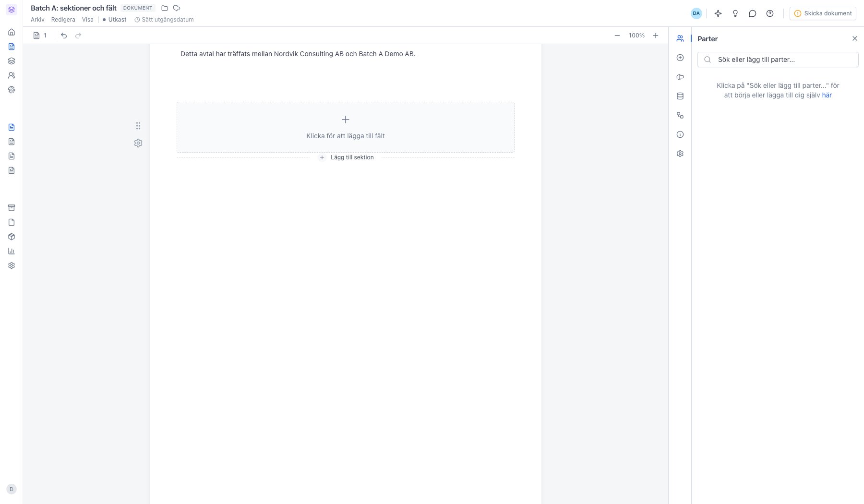The image size is (864, 504).
Task: Open the info circle icon in the right rail
Action: [x=680, y=134]
